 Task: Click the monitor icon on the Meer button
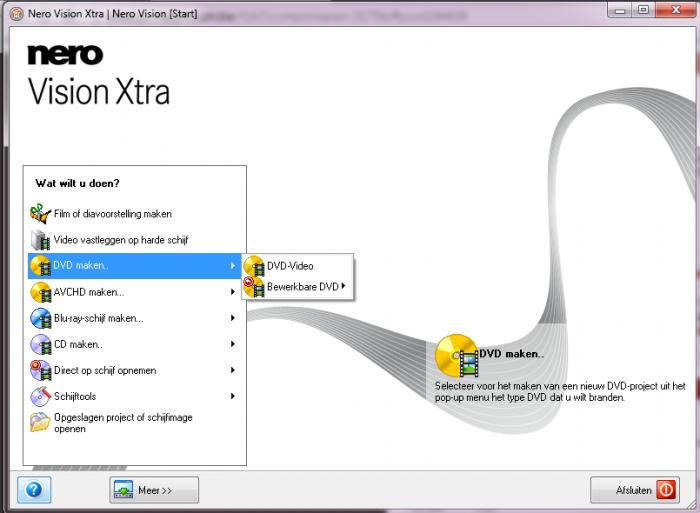coord(123,490)
